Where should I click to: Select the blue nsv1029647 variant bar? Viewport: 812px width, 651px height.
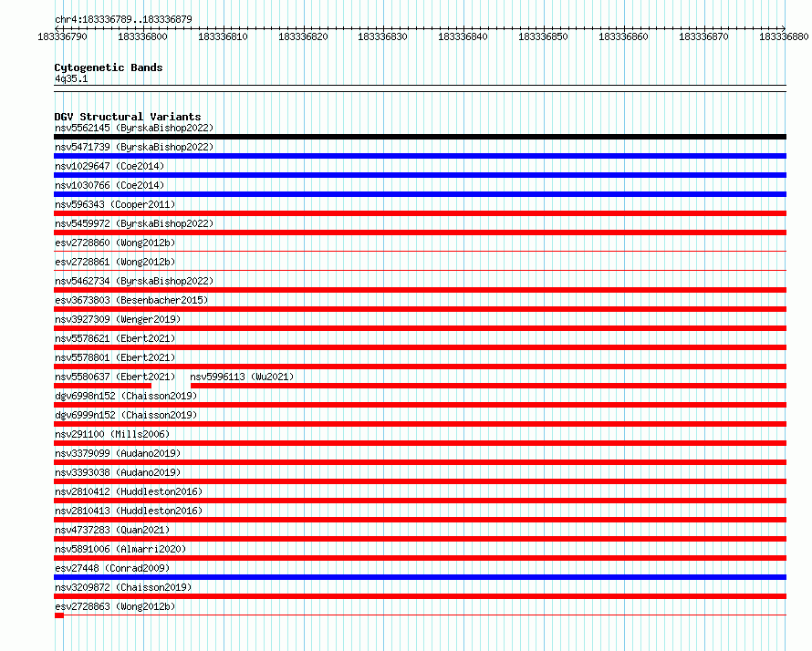coord(420,175)
